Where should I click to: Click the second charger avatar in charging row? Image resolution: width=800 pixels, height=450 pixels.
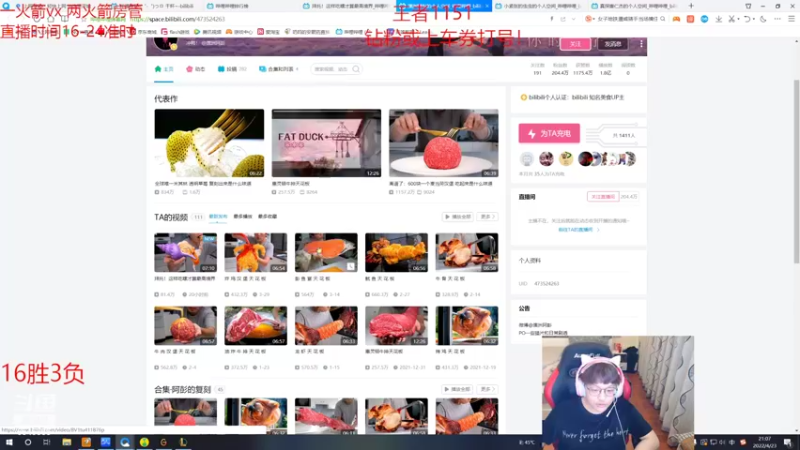coord(546,159)
